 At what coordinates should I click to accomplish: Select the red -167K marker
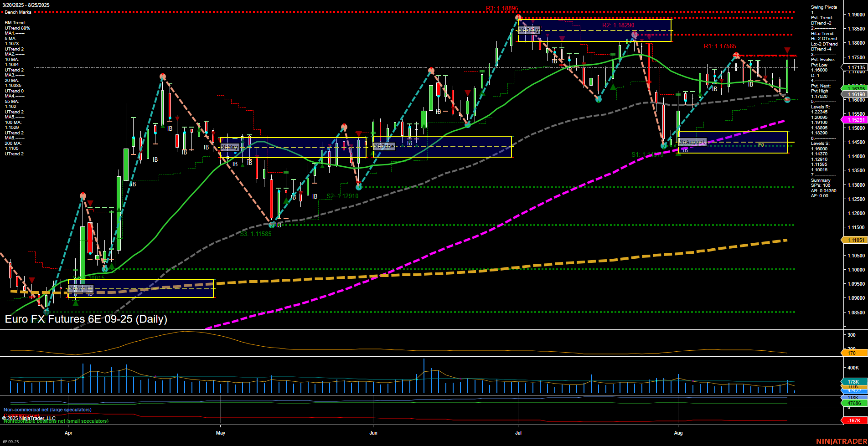tap(853, 420)
